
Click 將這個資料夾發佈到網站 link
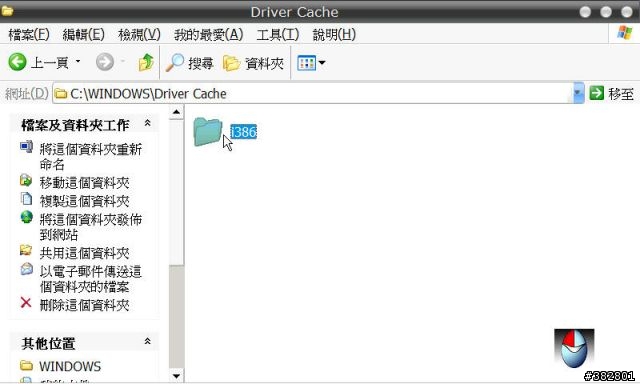coord(91,227)
